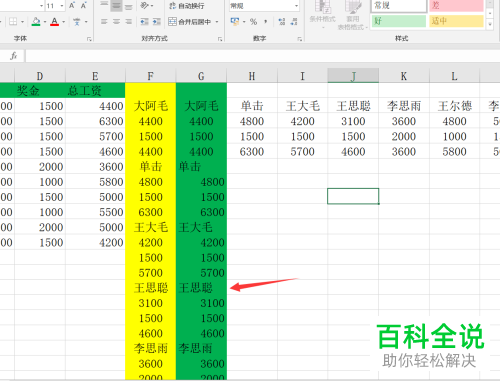Apply cell borders with the borders icon
The height and width of the screenshot is (381, 500).
pyautogui.click(x=13, y=22)
